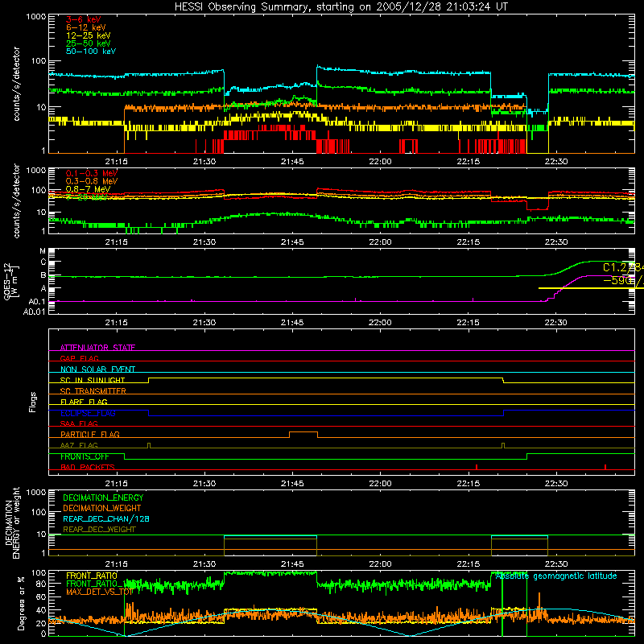Click the red BAD_PACKETS tick near 22:15
Viewport: 644px width, 644px height.
(477, 467)
